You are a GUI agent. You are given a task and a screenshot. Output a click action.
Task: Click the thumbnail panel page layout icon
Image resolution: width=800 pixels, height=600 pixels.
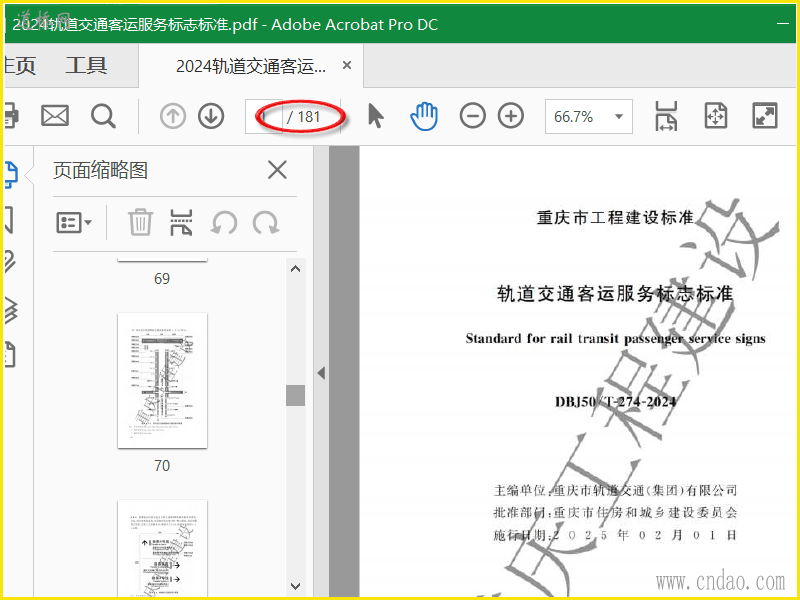click(x=181, y=222)
